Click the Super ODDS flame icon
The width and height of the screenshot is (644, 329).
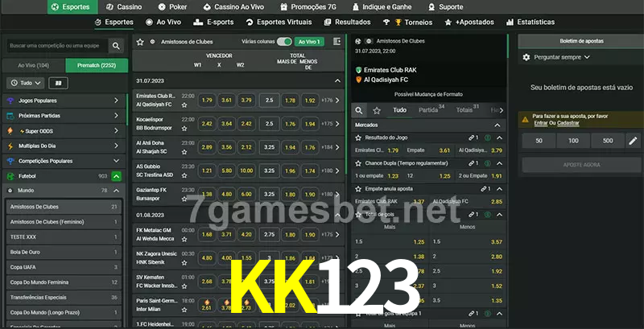coord(10,131)
